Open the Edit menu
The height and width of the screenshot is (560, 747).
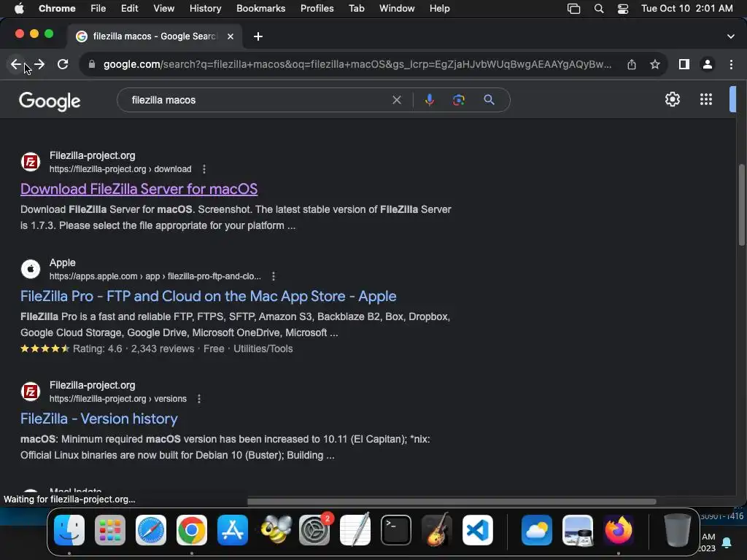tap(129, 8)
